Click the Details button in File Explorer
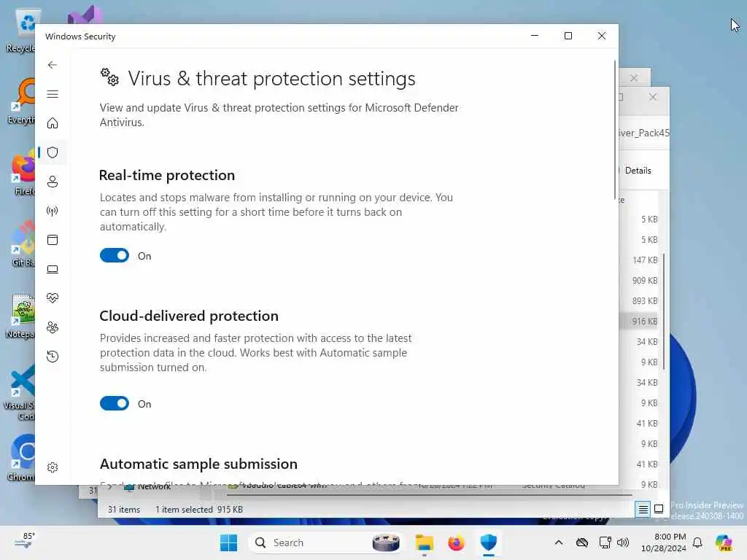This screenshot has width=747, height=560. pyautogui.click(x=638, y=171)
